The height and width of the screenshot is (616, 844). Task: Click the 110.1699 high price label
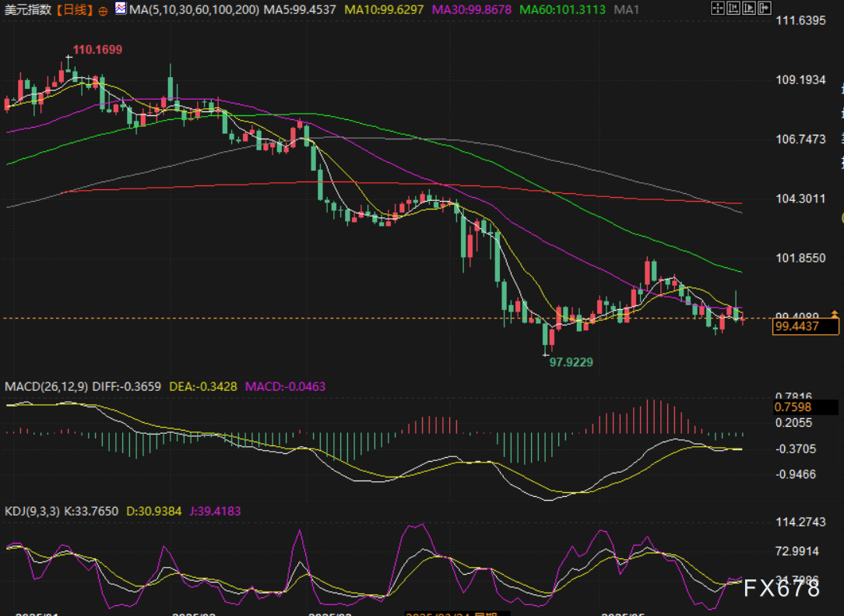[x=97, y=50]
